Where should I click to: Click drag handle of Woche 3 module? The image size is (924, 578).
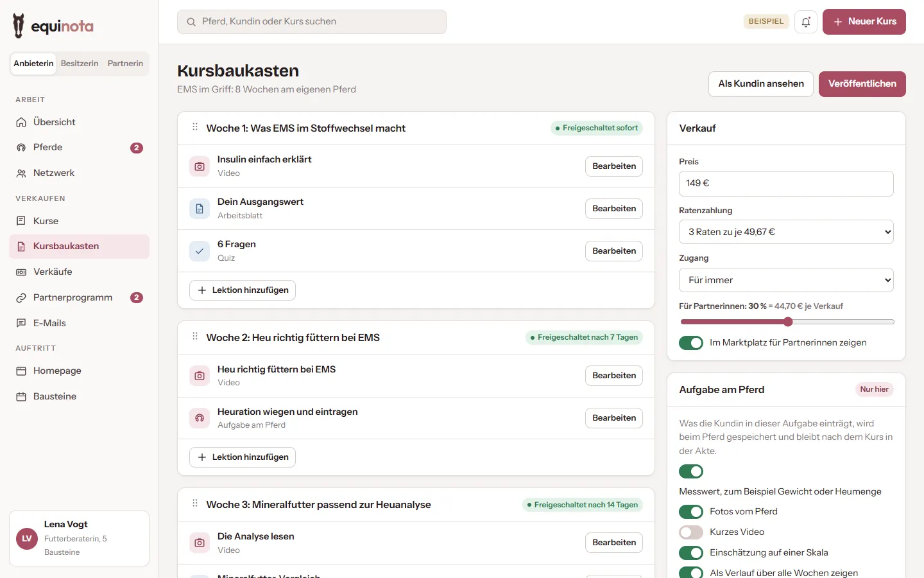(195, 504)
